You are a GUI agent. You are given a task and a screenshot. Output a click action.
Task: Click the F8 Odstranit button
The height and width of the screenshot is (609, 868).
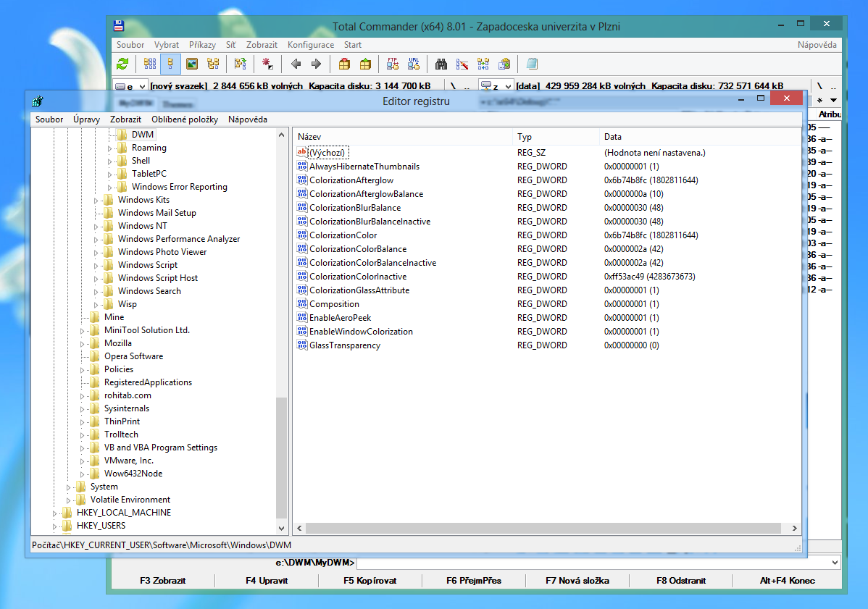(x=681, y=580)
